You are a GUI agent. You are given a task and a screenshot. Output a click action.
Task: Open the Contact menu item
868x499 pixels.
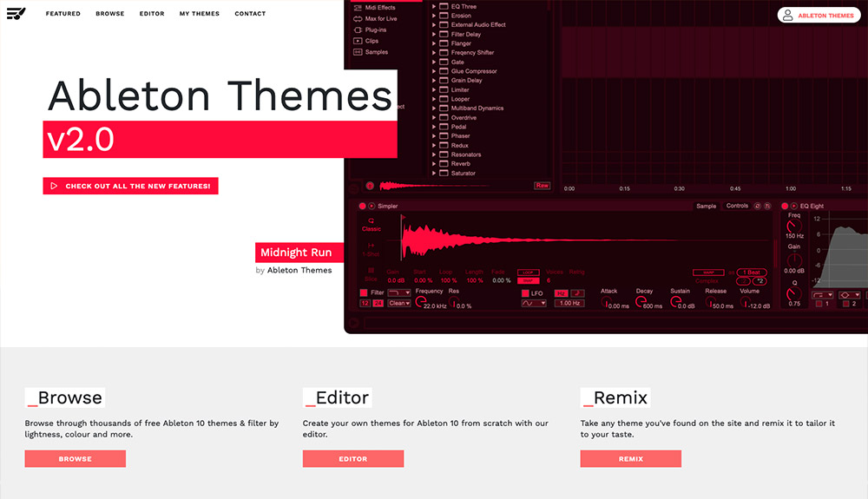[250, 13]
